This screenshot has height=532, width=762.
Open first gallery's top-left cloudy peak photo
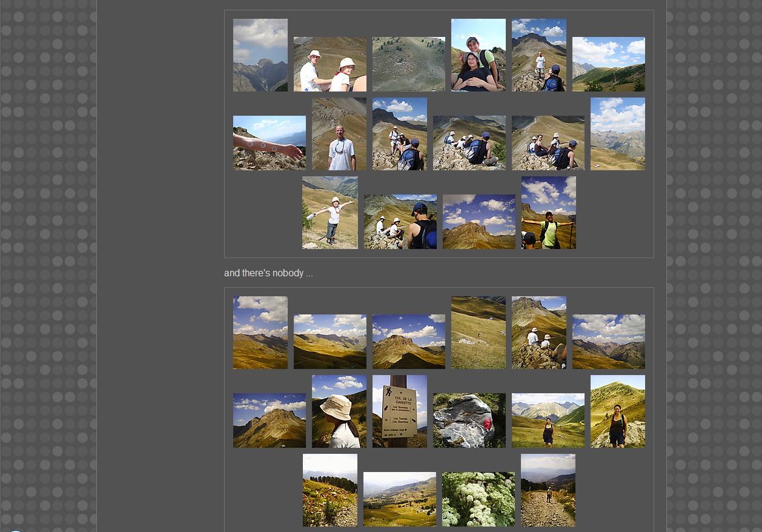click(260, 55)
